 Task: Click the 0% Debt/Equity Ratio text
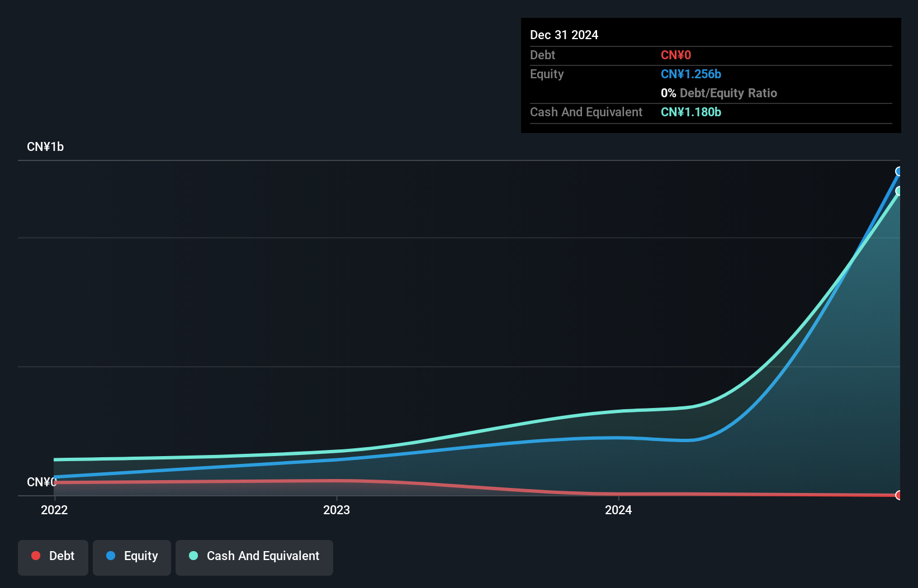coord(719,93)
